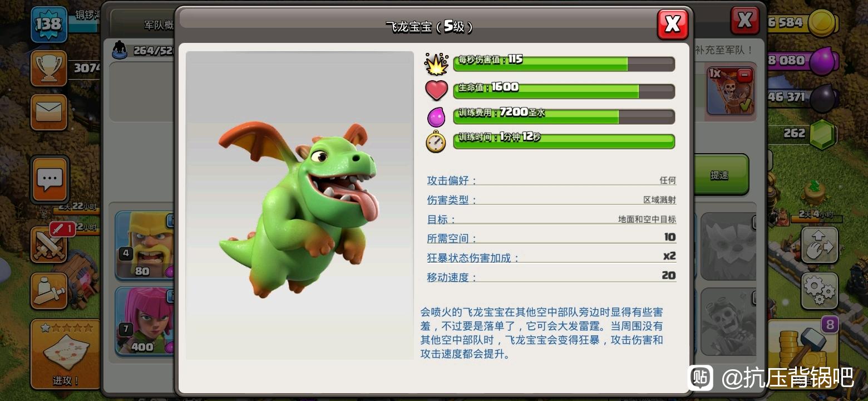Close the army overview window behind
This screenshot has height=401, width=868.
coord(744,21)
